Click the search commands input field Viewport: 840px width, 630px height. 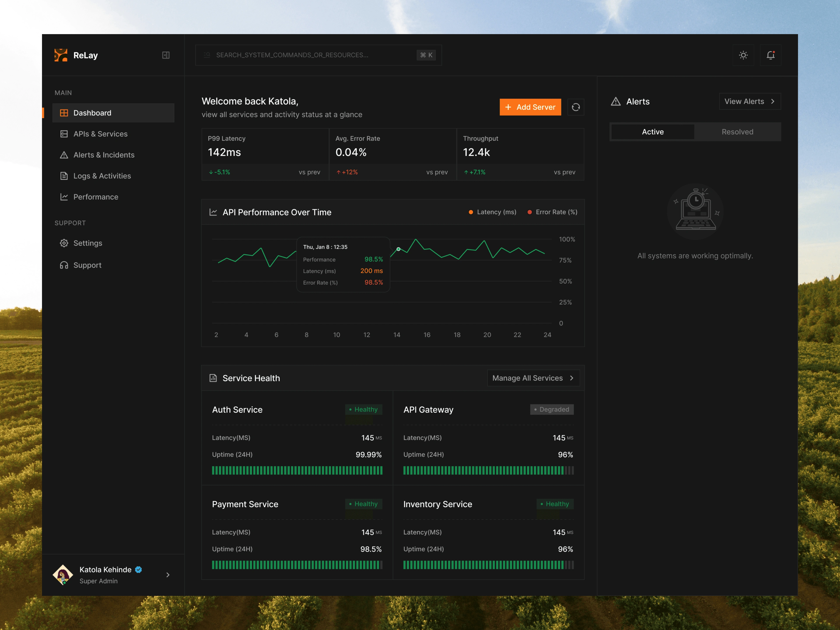tap(311, 55)
